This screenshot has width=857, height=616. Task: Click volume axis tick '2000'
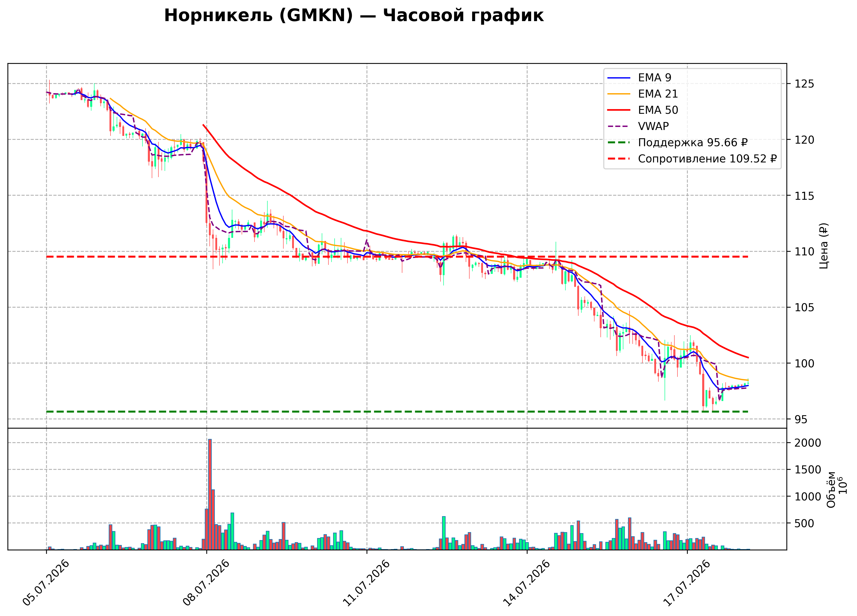(x=808, y=443)
